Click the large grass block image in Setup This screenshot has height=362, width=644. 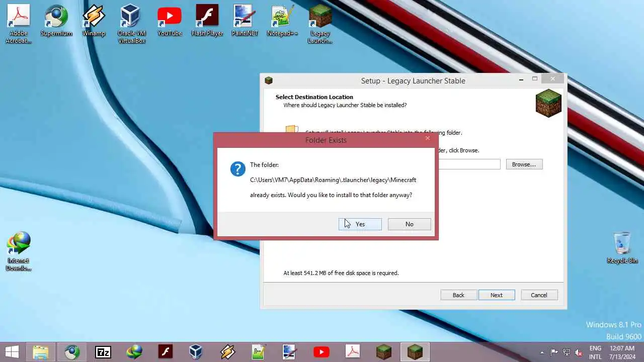click(x=548, y=103)
